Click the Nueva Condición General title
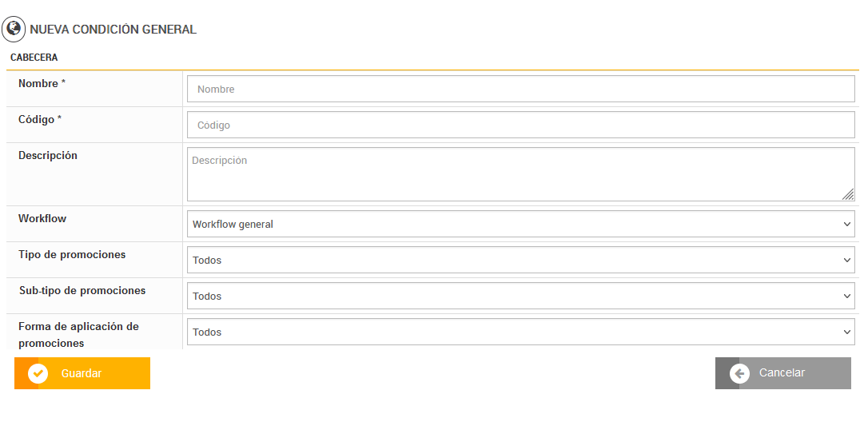Screen dimensions: 868x426 pos(113,30)
